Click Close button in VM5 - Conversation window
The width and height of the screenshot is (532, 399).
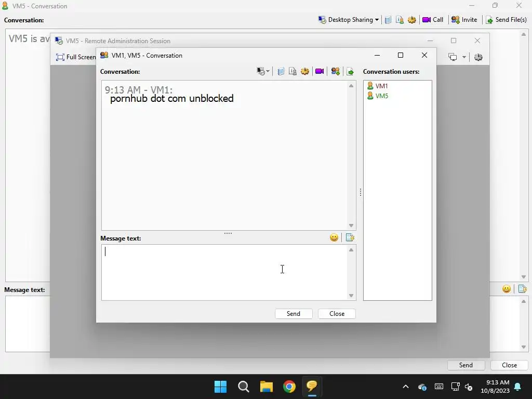(x=509, y=365)
